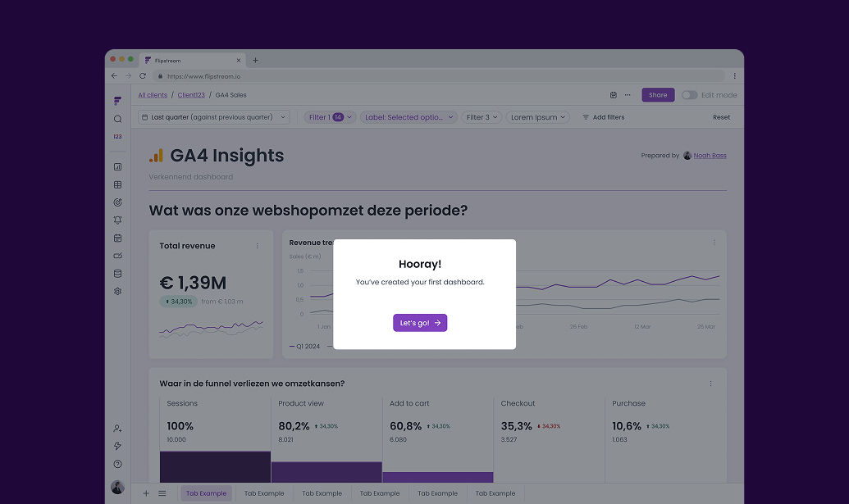Click the lightning bolt icon in the sidebar
This screenshot has height=504, width=849.
[117, 446]
